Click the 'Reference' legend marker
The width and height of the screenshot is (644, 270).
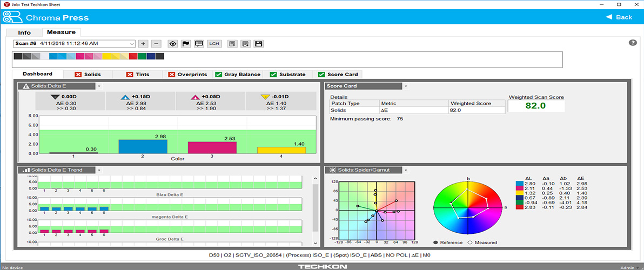[x=435, y=242]
